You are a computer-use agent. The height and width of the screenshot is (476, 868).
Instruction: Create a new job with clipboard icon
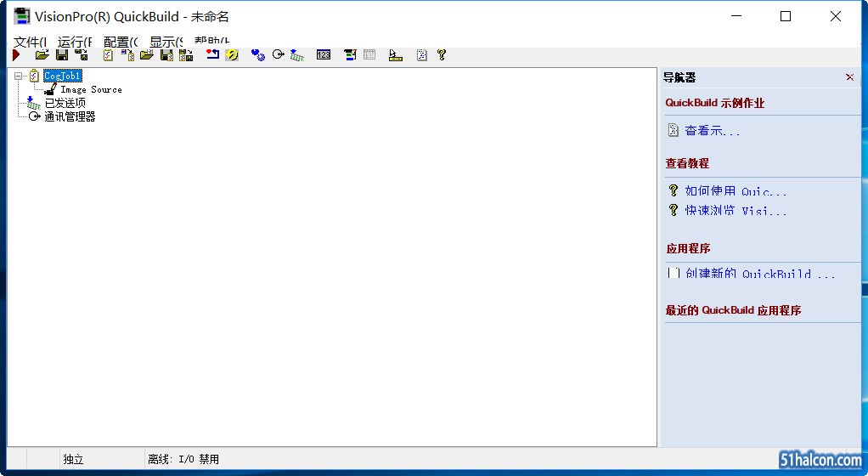click(108, 55)
